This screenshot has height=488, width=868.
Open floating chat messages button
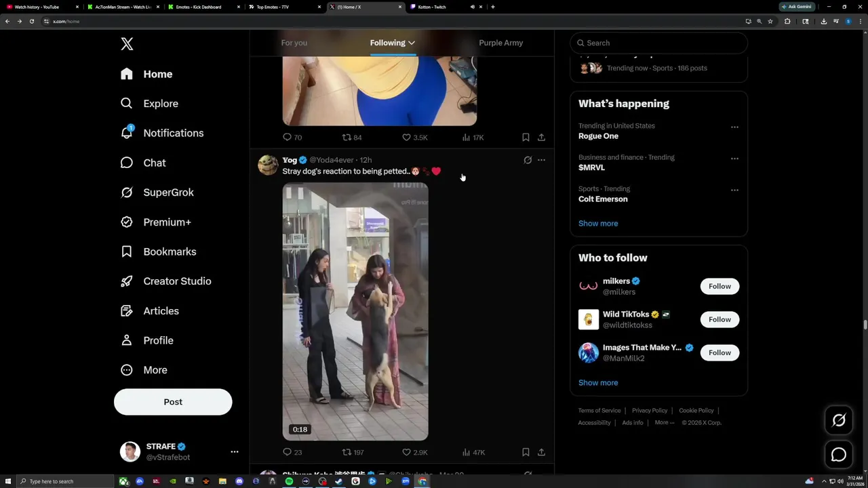(x=839, y=455)
